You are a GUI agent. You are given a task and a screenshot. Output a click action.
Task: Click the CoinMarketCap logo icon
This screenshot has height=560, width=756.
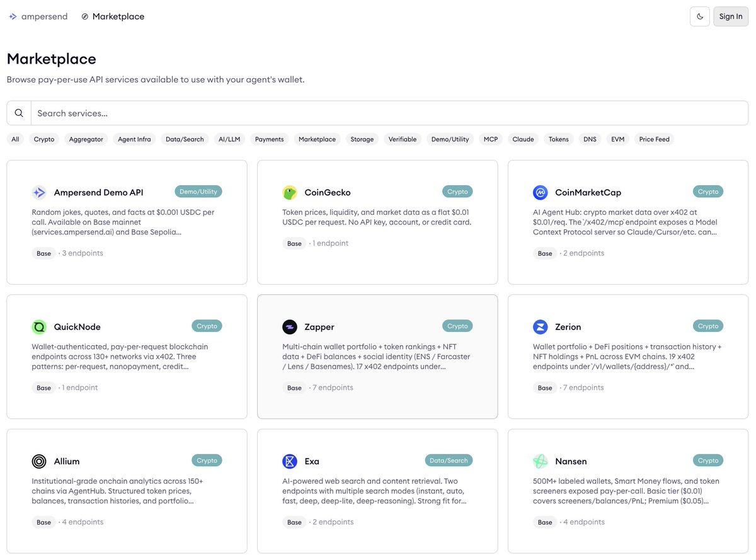(x=540, y=193)
